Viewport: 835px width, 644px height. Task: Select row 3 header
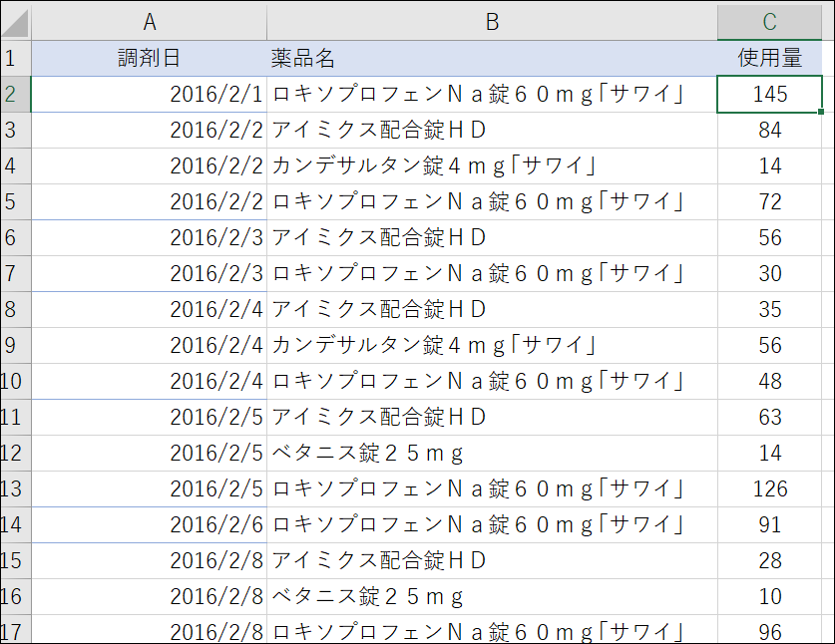click(x=15, y=130)
